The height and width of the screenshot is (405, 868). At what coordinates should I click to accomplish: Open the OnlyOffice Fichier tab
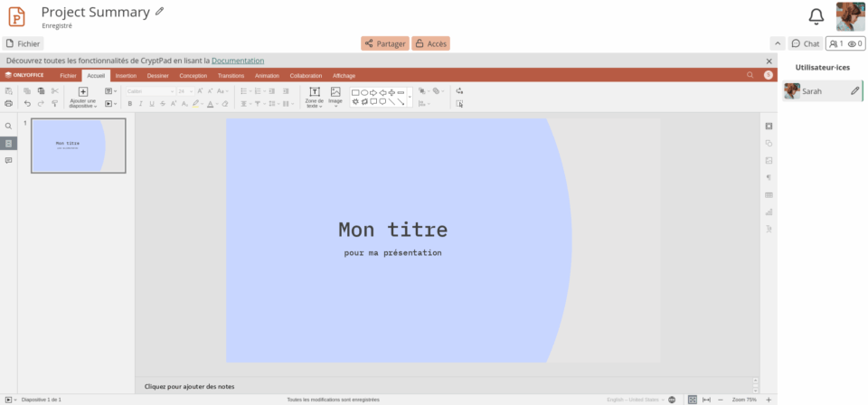[68, 76]
